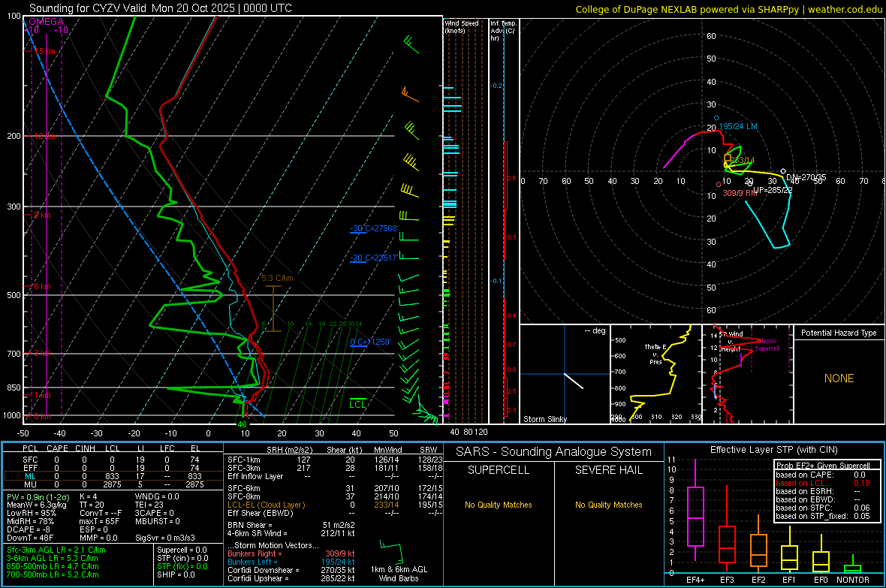Image resolution: width=886 pixels, height=588 pixels.
Task: Select the SFC-3km shear row
Action: coord(335,468)
